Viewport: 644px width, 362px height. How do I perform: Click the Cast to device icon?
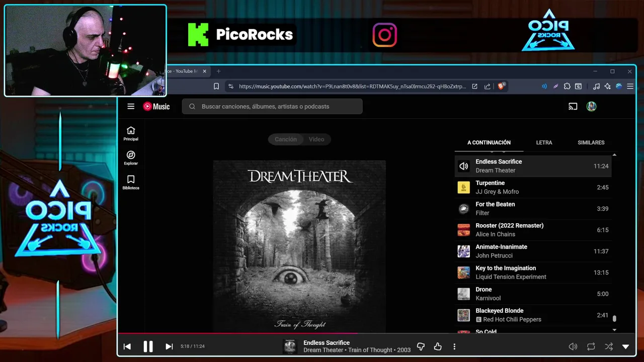[573, 106]
